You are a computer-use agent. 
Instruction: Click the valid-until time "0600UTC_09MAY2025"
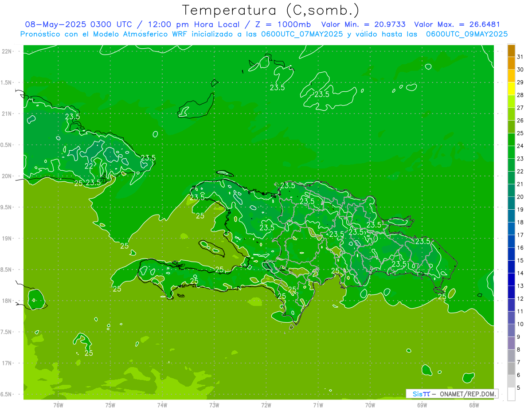(467, 34)
